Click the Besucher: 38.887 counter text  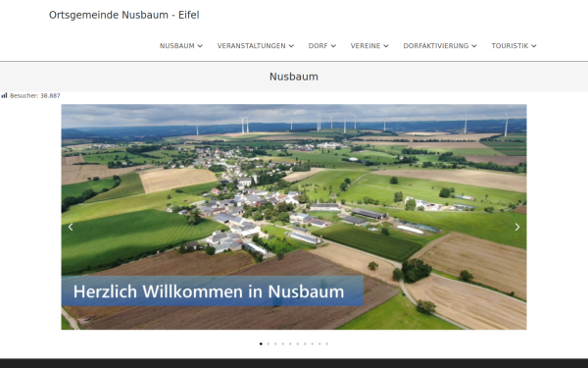tap(35, 96)
